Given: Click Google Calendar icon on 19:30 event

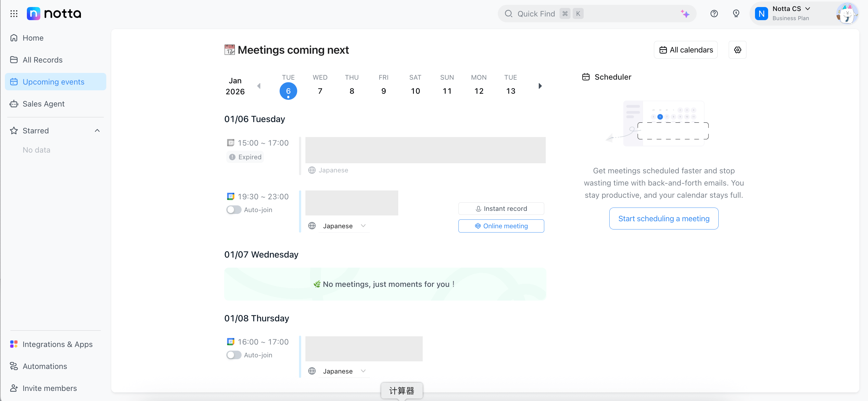Looking at the screenshot, I should (231, 196).
